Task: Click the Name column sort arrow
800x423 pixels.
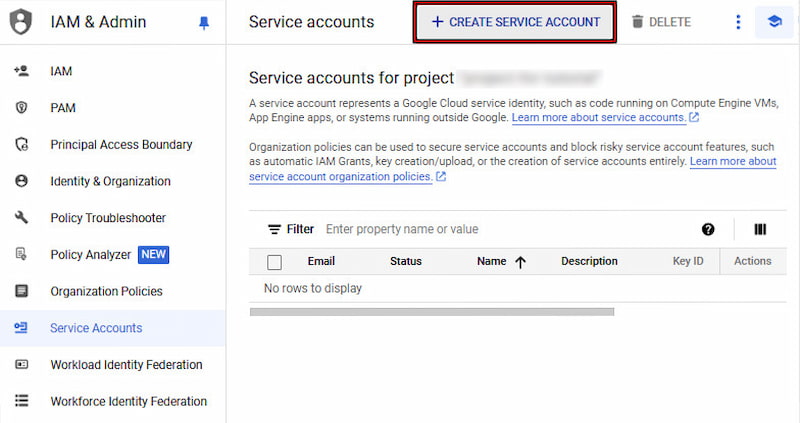Action: pyautogui.click(x=520, y=262)
